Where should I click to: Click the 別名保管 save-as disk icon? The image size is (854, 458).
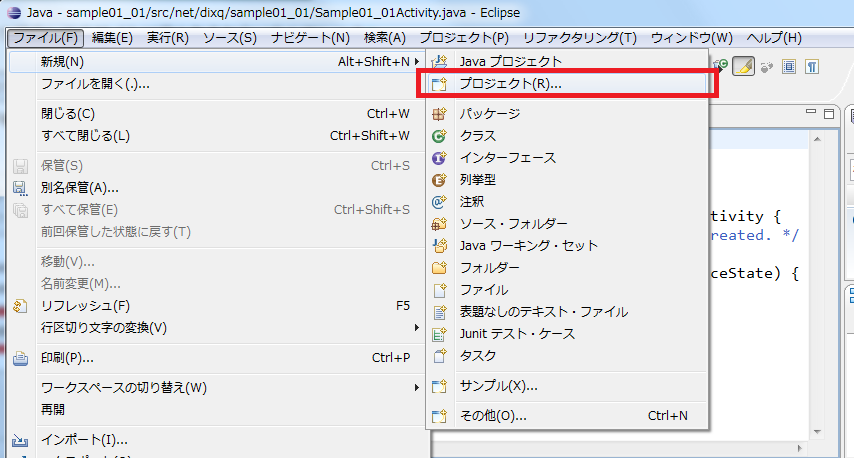(20, 188)
